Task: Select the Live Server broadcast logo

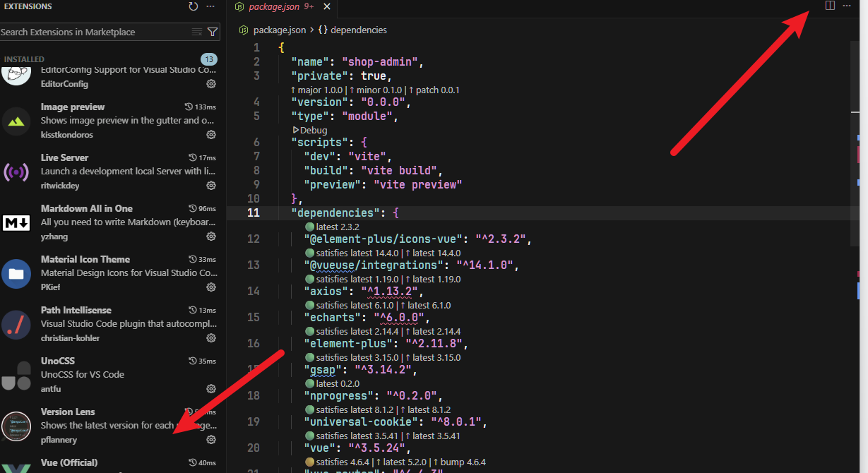Action: coord(16,172)
